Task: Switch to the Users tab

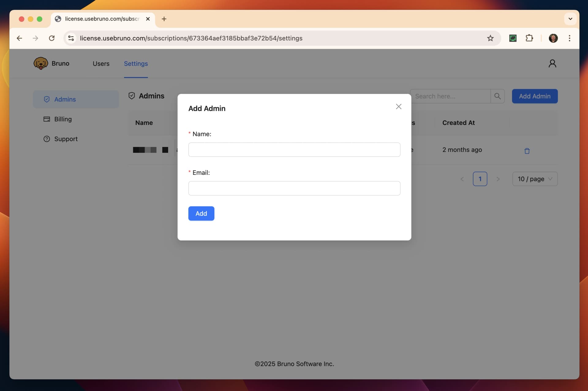Action: pos(101,64)
